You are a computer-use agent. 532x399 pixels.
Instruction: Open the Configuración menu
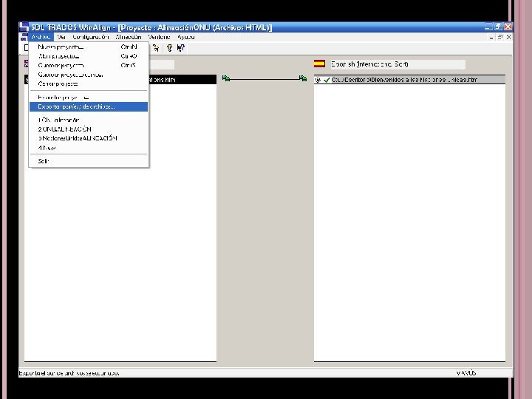91,37
